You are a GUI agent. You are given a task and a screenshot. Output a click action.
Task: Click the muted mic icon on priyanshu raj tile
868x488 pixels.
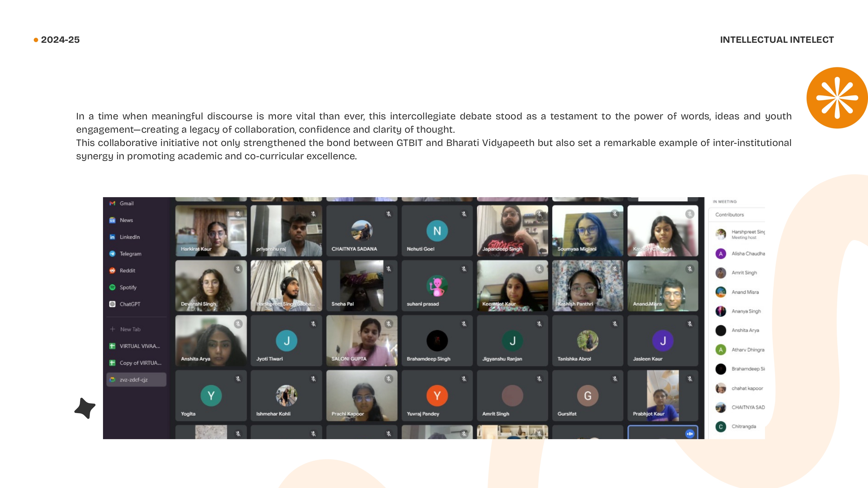(313, 214)
